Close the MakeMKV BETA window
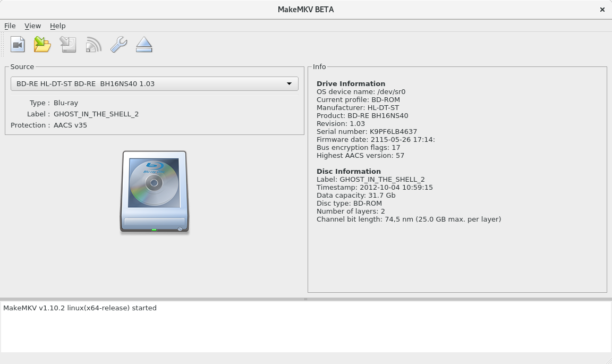The width and height of the screenshot is (612, 364). point(602,10)
